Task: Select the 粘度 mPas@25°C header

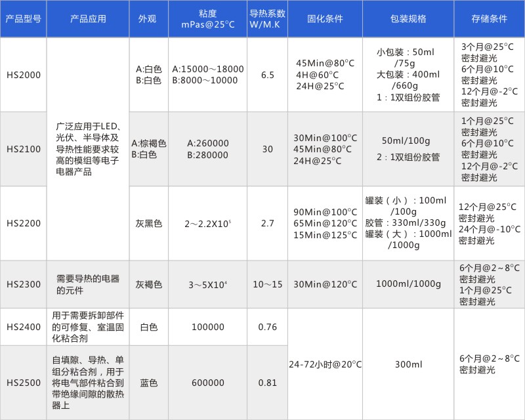Action: (207, 19)
